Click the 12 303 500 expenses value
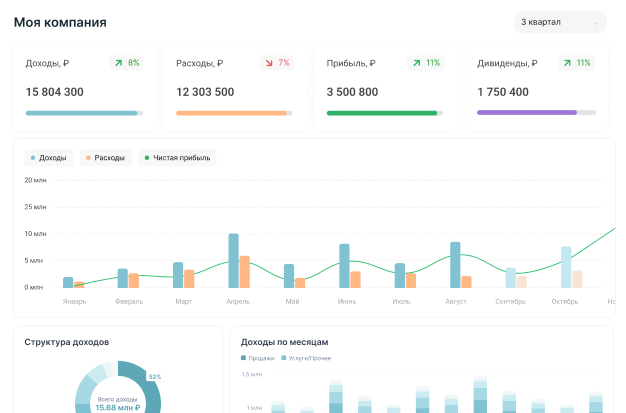Screen dimensions: 626x413 point(205,92)
